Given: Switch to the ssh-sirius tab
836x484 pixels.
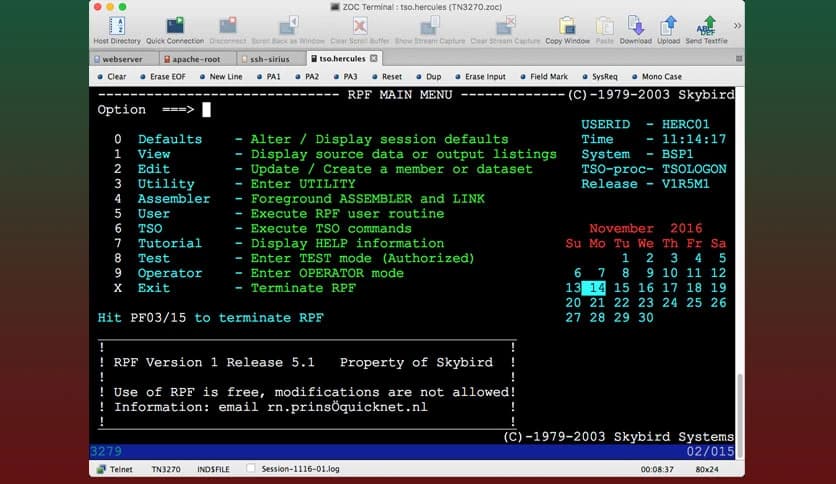Looking at the screenshot, I should pos(270,59).
